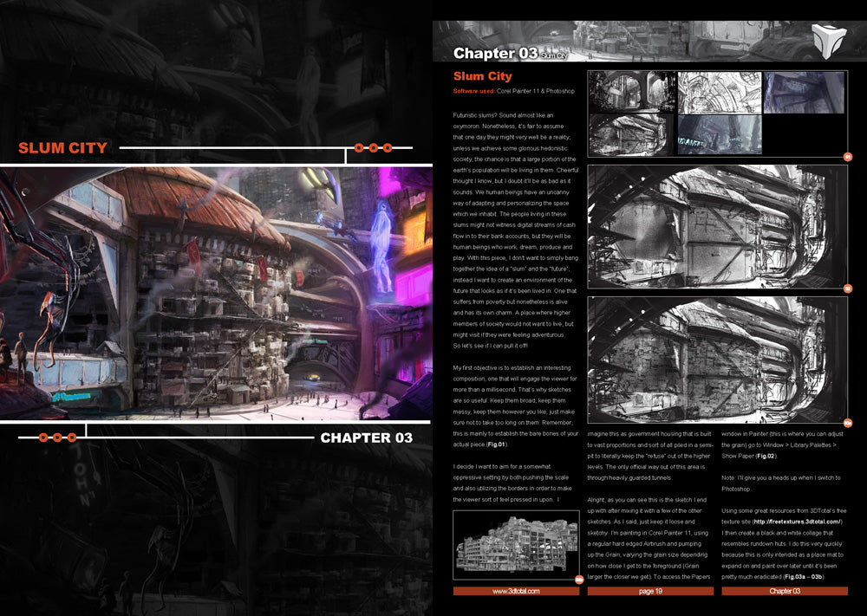Click the orange 01 figure badge
Image resolution: width=867 pixels, height=616 pixels.
tap(847, 157)
